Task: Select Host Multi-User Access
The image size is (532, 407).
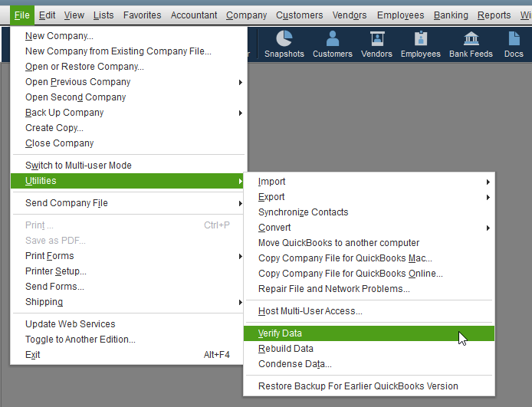Action: tap(310, 311)
